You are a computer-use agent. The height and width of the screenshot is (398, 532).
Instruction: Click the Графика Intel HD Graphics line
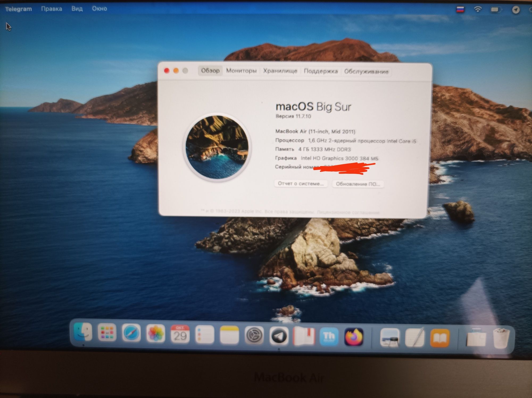327,158
